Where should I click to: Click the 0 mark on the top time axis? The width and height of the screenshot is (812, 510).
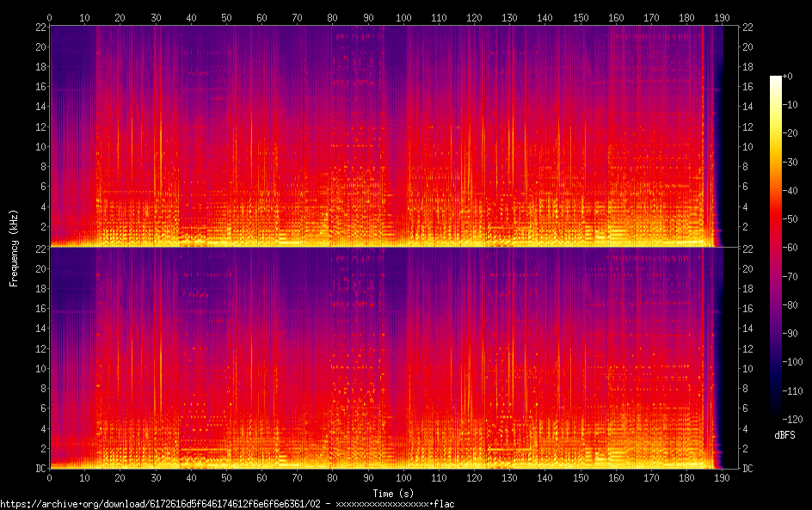tap(50, 17)
